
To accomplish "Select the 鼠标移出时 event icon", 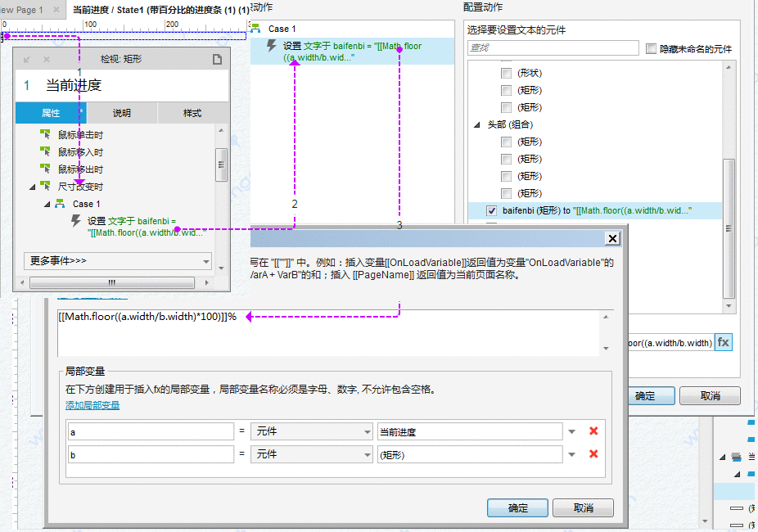I will pos(45,169).
